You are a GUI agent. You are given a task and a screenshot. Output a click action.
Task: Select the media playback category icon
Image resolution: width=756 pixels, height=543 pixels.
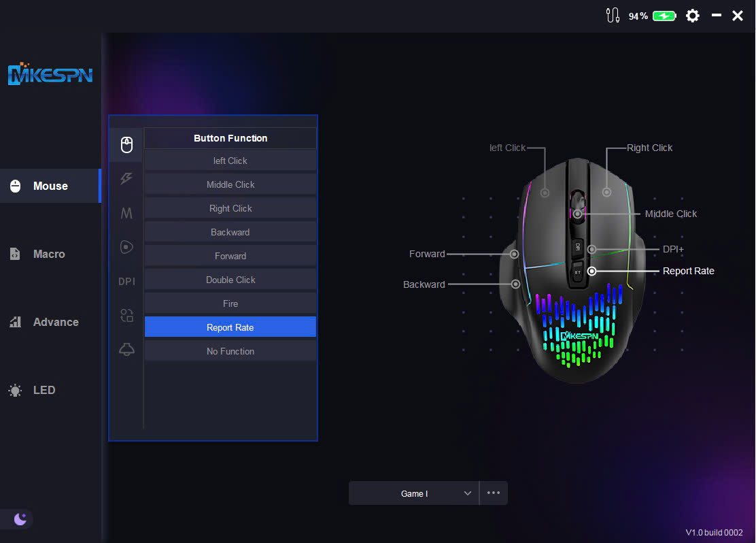(126, 247)
